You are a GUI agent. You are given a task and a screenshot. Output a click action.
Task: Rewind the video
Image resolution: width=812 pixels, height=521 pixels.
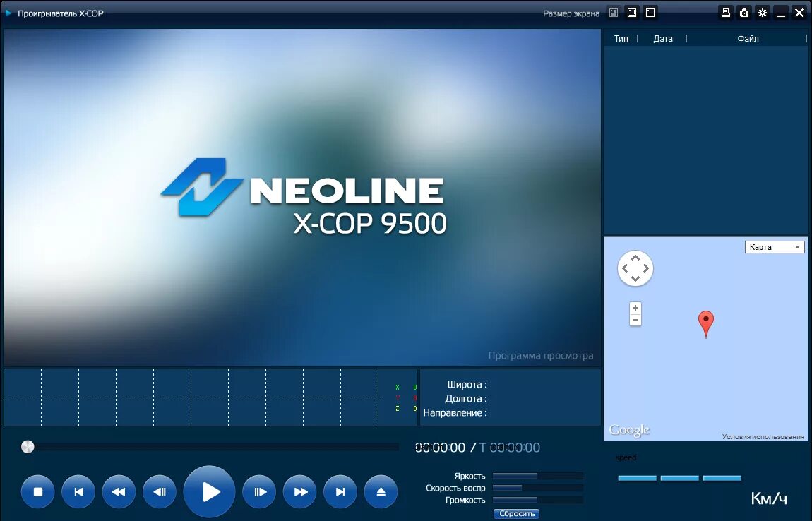(x=119, y=492)
